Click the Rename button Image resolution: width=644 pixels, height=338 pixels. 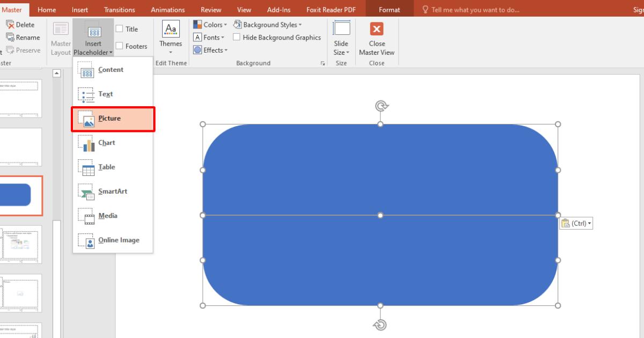coord(25,37)
